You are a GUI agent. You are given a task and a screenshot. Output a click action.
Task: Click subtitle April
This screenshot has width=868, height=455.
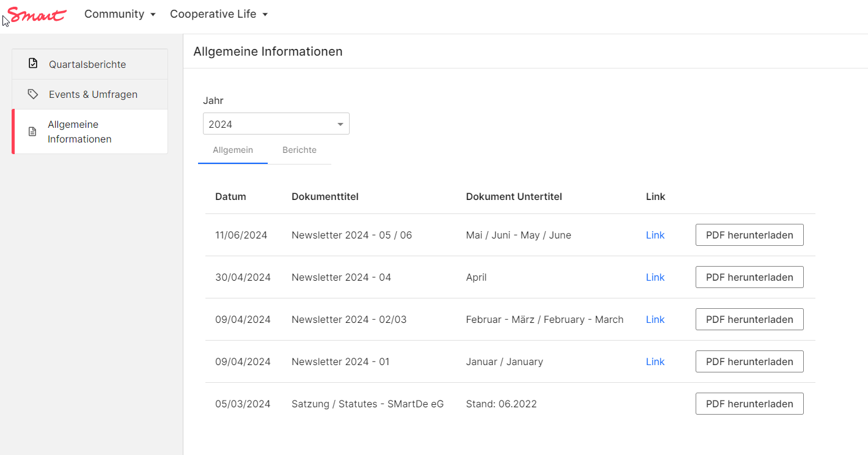pos(476,277)
